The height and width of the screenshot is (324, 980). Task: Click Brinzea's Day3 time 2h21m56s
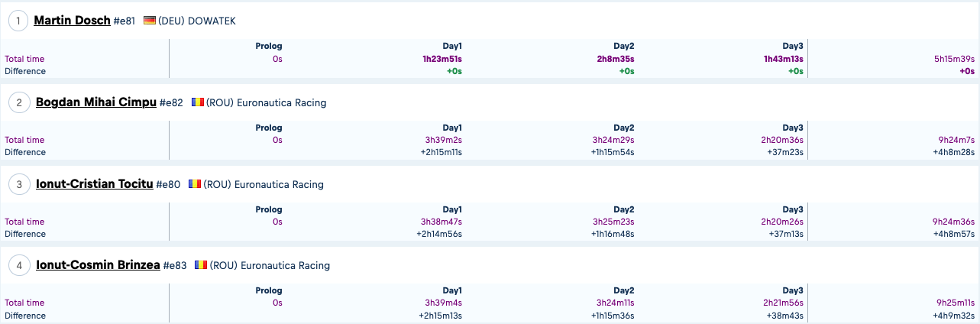(x=782, y=303)
